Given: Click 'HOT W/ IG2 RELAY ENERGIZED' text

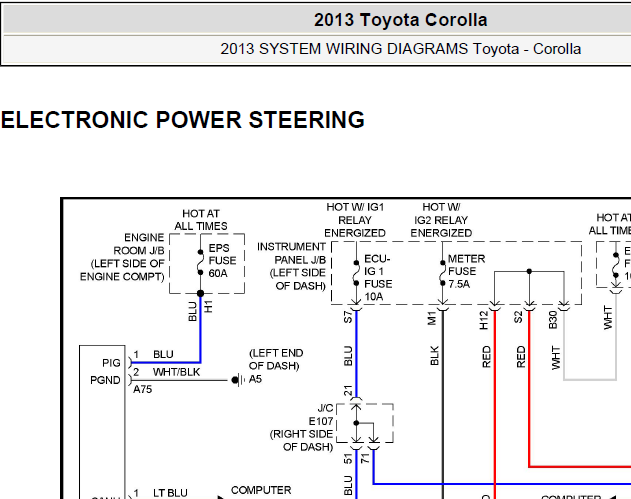Looking at the screenshot, I should 441,220.
